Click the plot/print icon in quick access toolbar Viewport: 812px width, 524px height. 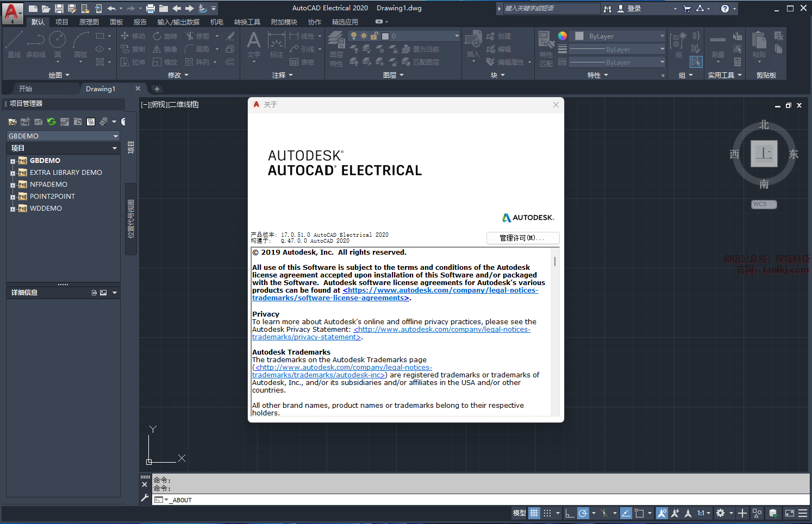tap(151, 8)
